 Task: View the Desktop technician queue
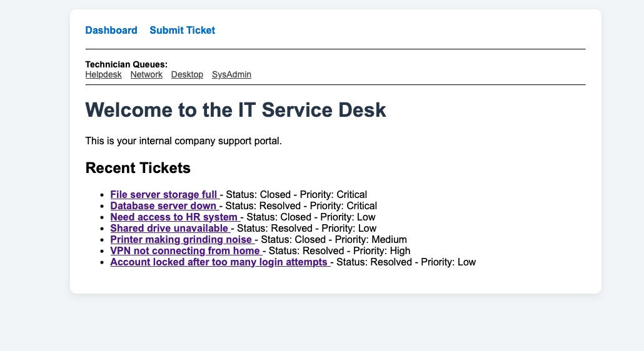coord(187,75)
